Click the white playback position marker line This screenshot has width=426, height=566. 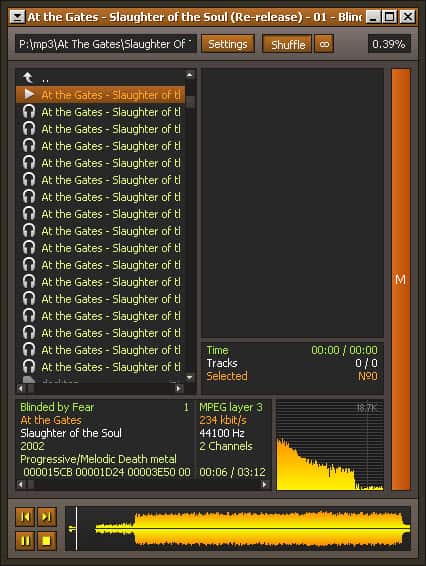point(77,529)
